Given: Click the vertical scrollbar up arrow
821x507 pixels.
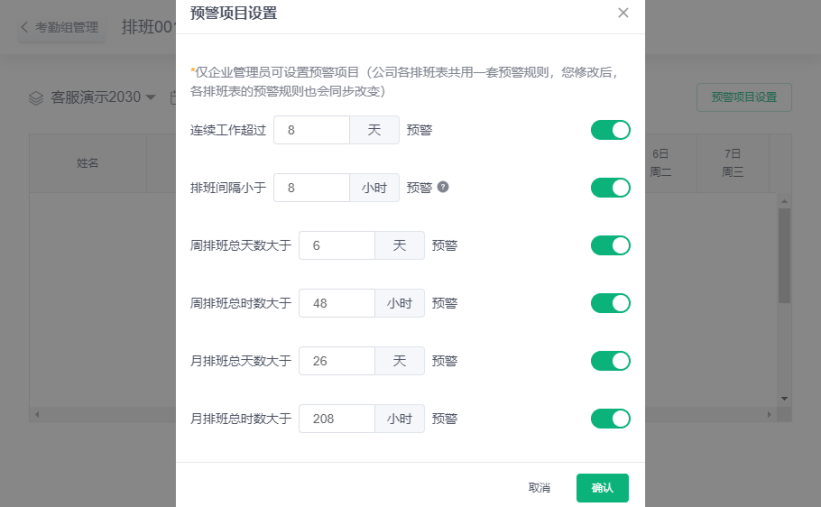Looking at the screenshot, I should point(784,202).
